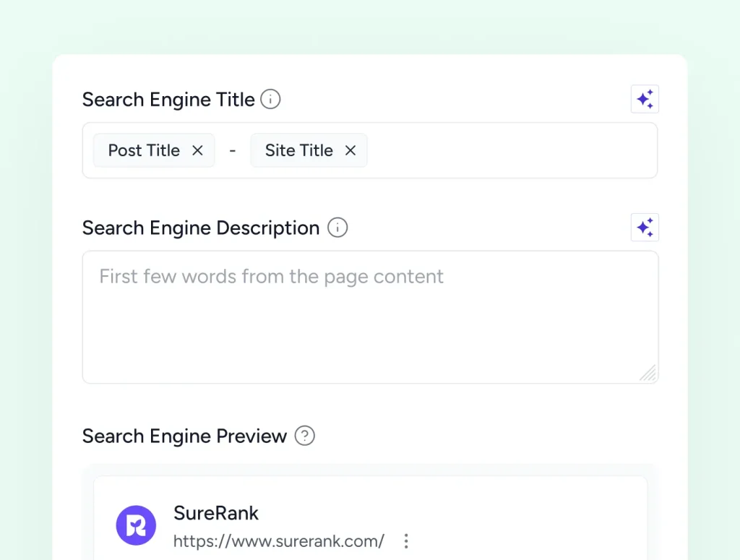Remove the Site Title tag
The image size is (740, 560).
point(350,150)
